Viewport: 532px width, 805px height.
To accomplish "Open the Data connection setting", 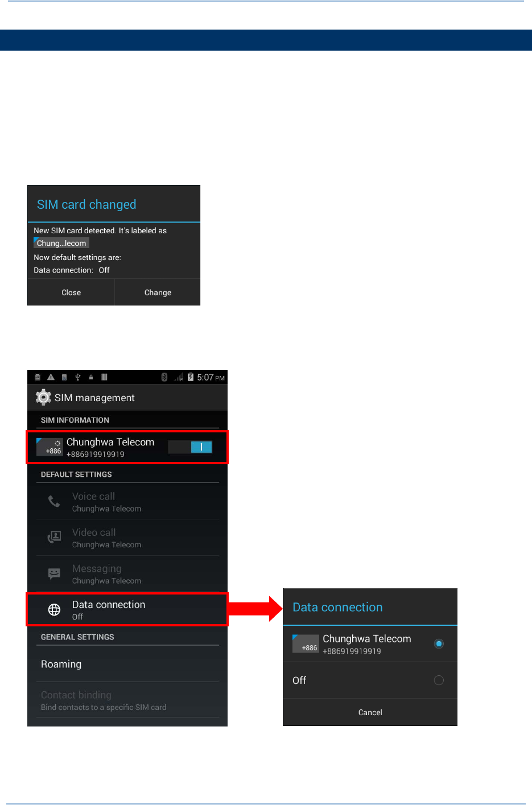I will pos(127,609).
